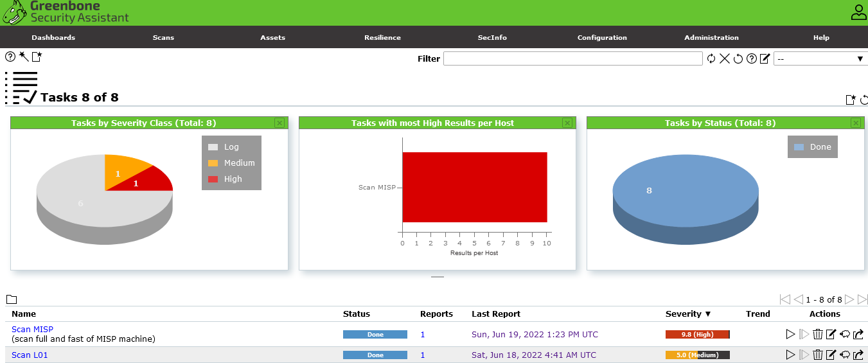868x363 pixels.
Task: Open Scan L01 last report date link
Action: point(533,355)
